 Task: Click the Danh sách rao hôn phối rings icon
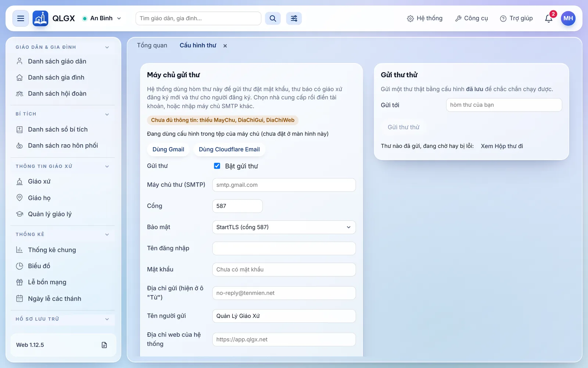point(19,146)
